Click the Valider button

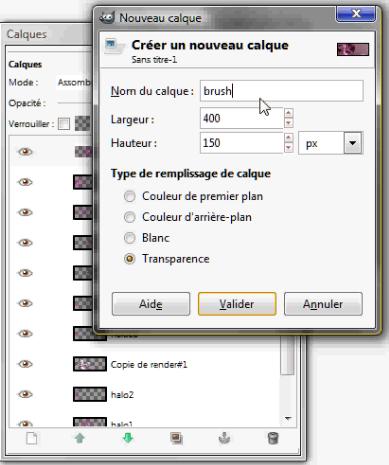click(237, 304)
